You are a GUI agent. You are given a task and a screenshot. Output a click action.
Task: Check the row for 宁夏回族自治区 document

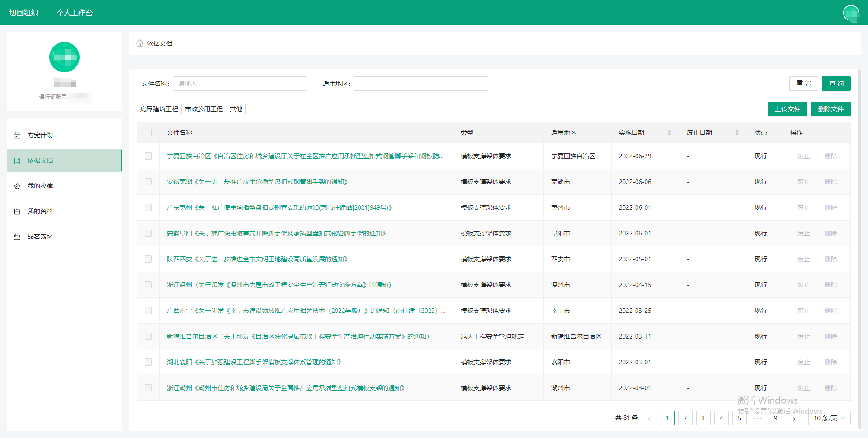(x=148, y=156)
